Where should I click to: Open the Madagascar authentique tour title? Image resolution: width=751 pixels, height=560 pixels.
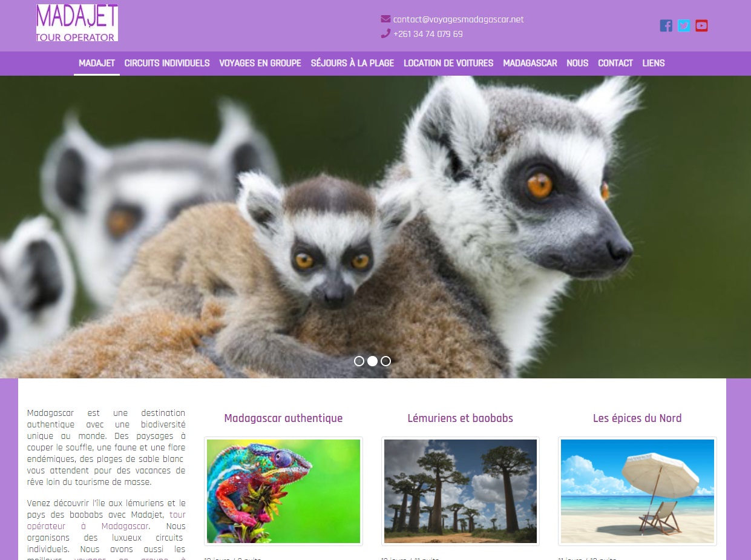pyautogui.click(x=283, y=418)
